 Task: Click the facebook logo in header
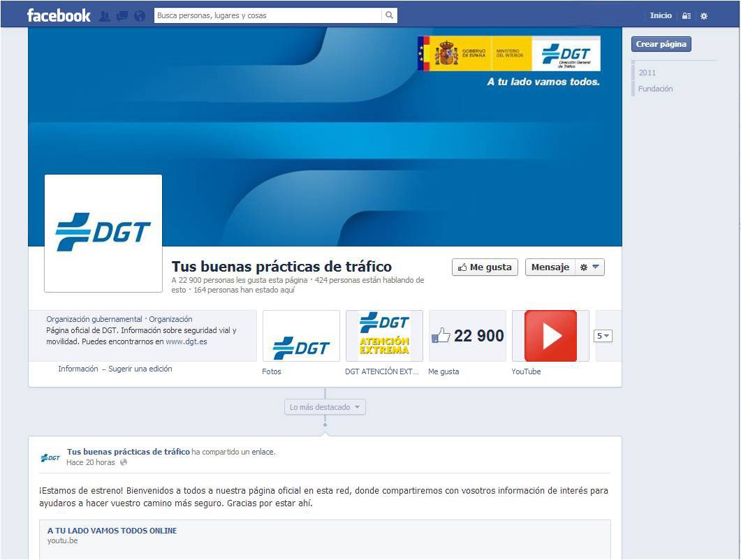point(59,15)
